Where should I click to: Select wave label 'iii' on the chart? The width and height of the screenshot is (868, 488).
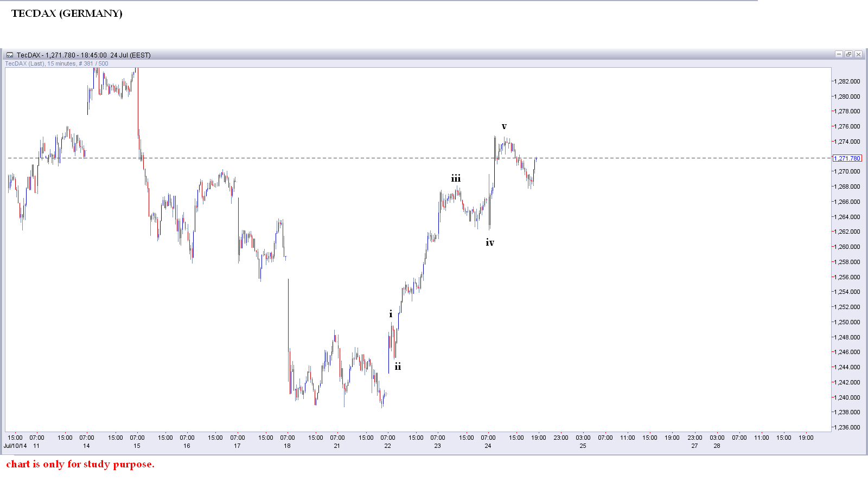coord(456,177)
